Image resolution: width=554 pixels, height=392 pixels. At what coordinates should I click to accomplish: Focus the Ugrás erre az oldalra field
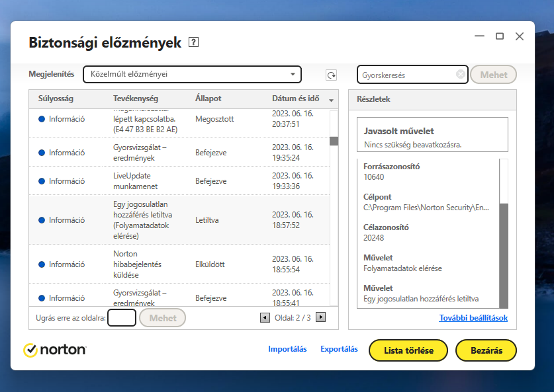(x=122, y=317)
